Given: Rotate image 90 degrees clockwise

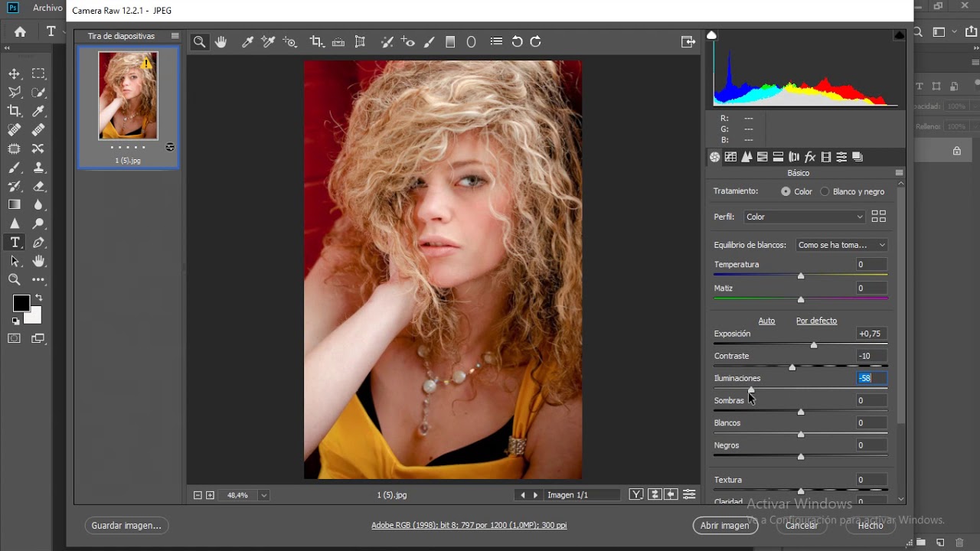Looking at the screenshot, I should click(536, 42).
